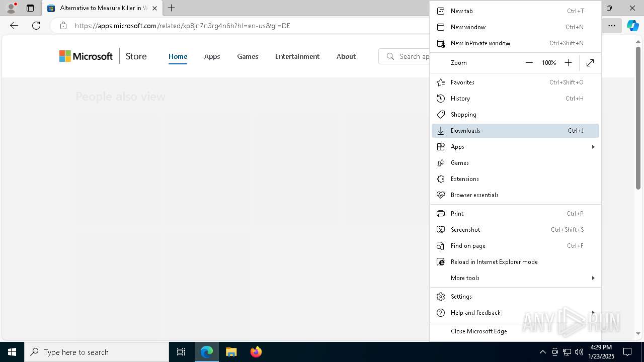Click the page vertical scrollbar
Image resolution: width=644 pixels, height=362 pixels.
coord(638,118)
